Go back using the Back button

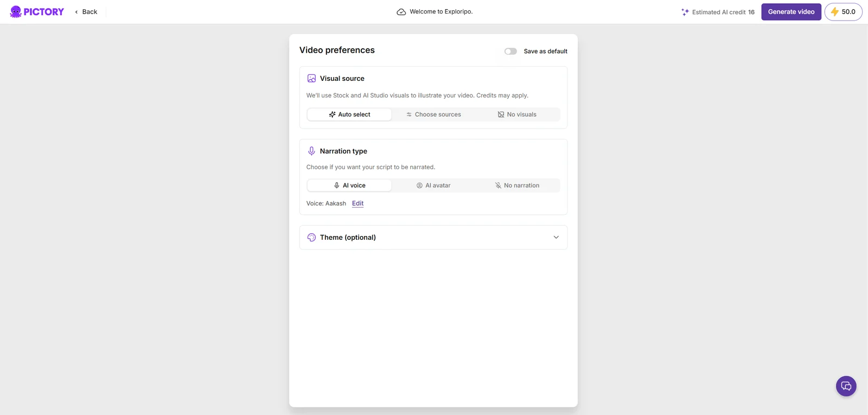click(x=86, y=12)
